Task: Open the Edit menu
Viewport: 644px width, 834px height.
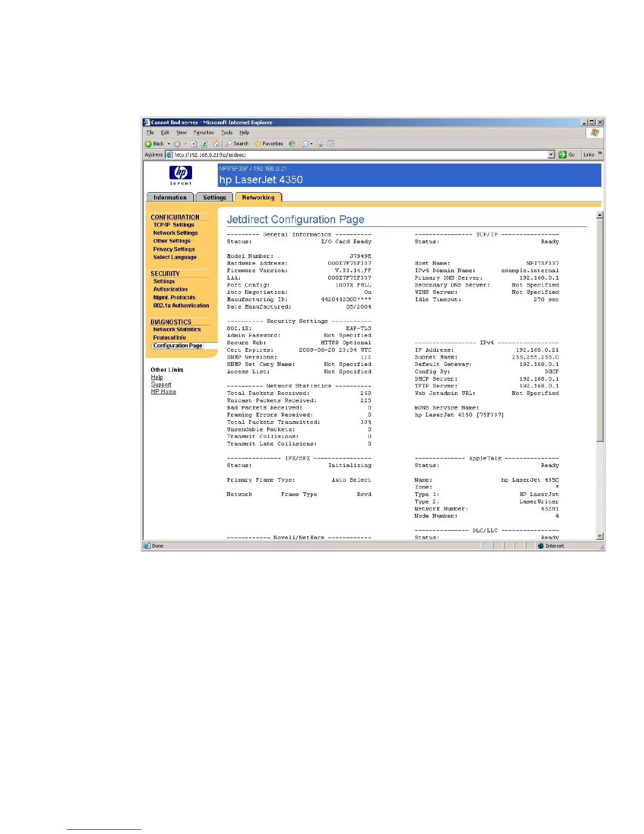Action: click(165, 133)
